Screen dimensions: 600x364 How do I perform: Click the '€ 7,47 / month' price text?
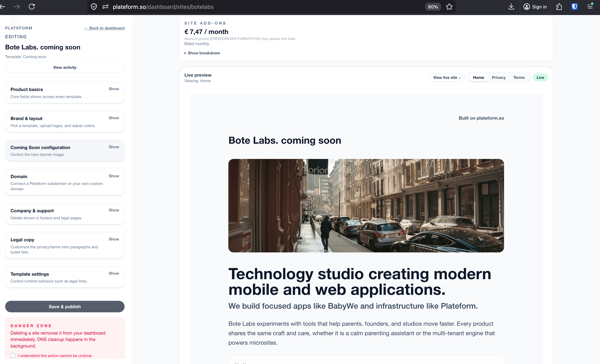pyautogui.click(x=206, y=32)
